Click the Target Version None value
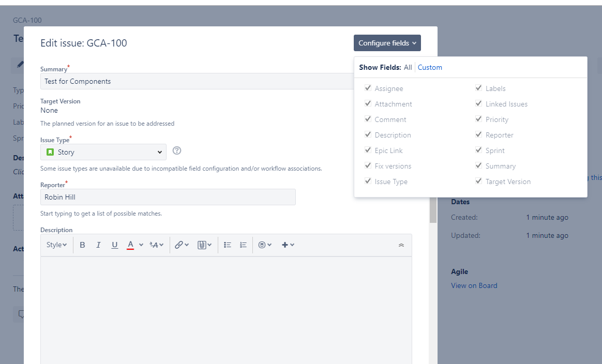 (x=49, y=110)
